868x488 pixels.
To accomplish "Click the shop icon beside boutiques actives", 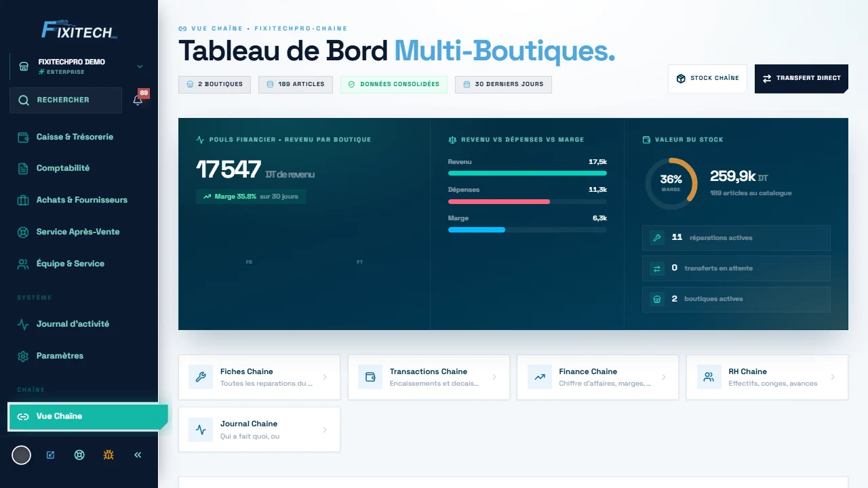I will pyautogui.click(x=656, y=298).
